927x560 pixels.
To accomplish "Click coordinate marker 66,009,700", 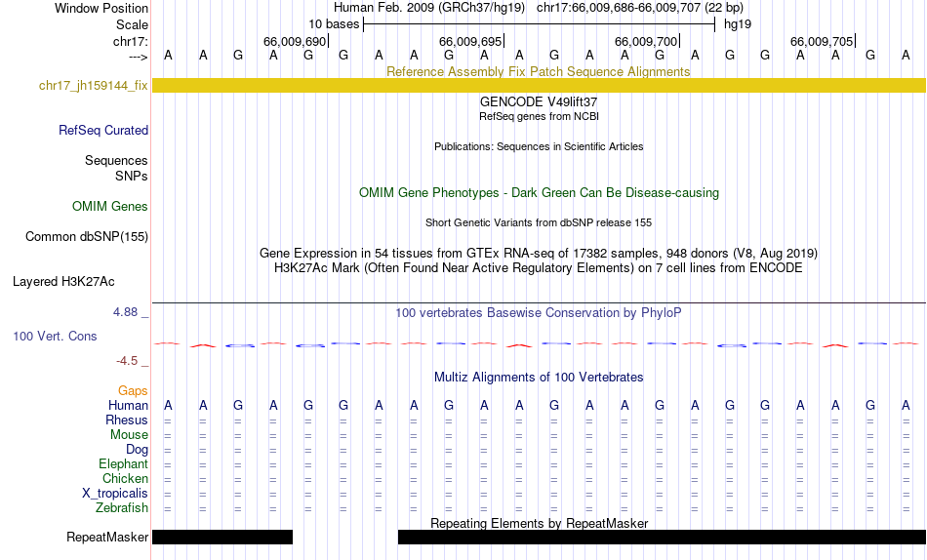I will [646, 41].
